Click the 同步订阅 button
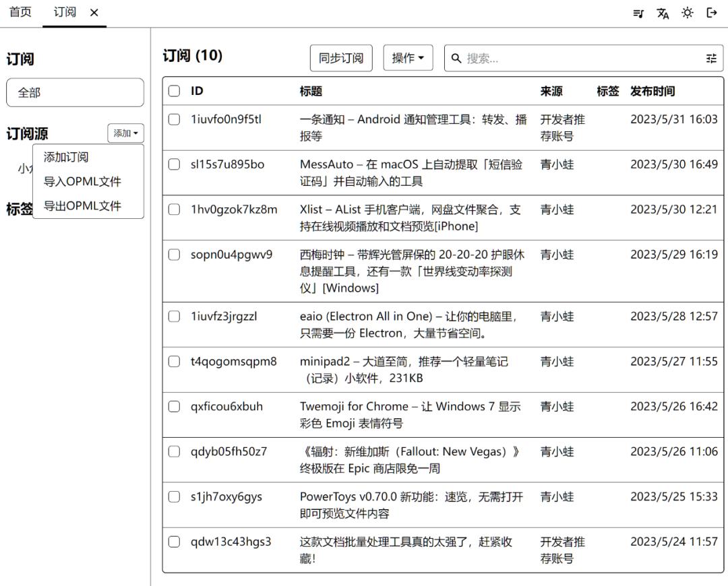Viewport: 728px width, 586px height. point(341,57)
